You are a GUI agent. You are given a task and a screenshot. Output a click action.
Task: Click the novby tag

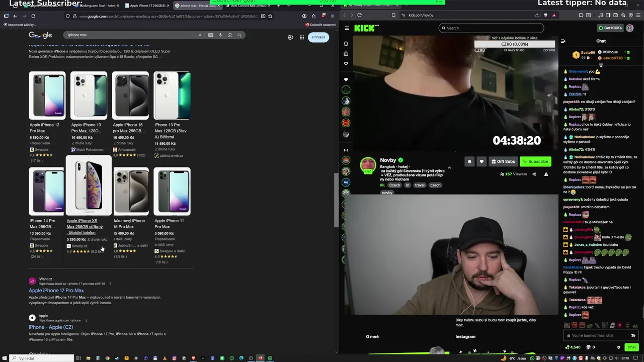387,193
